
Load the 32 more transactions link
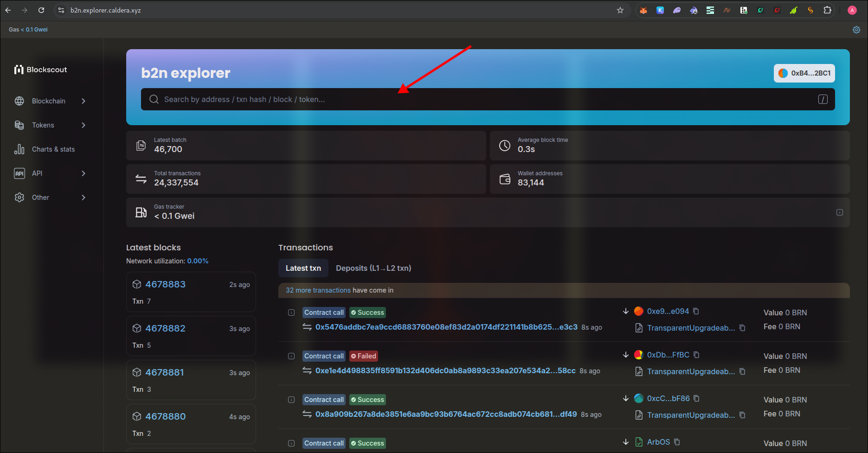point(318,290)
